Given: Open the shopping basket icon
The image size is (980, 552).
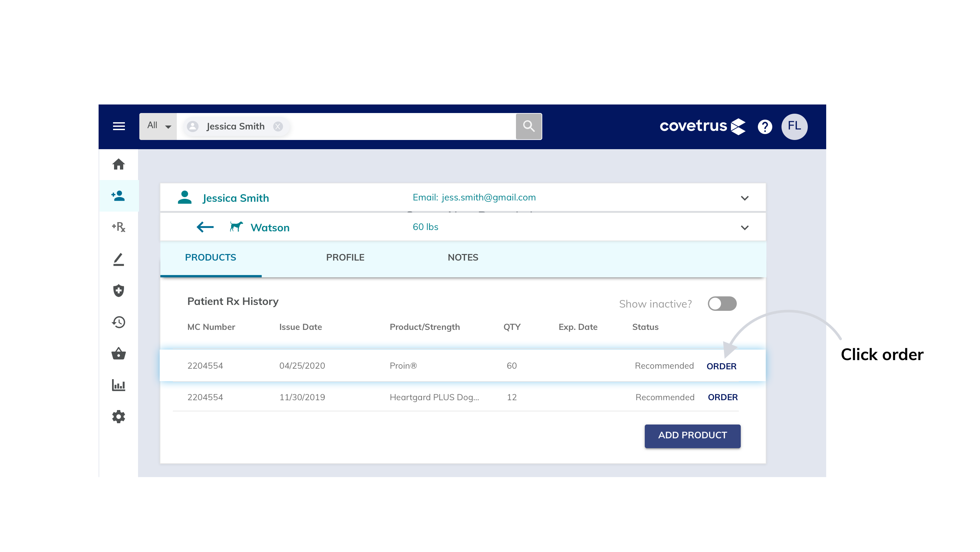Looking at the screenshot, I should (119, 354).
